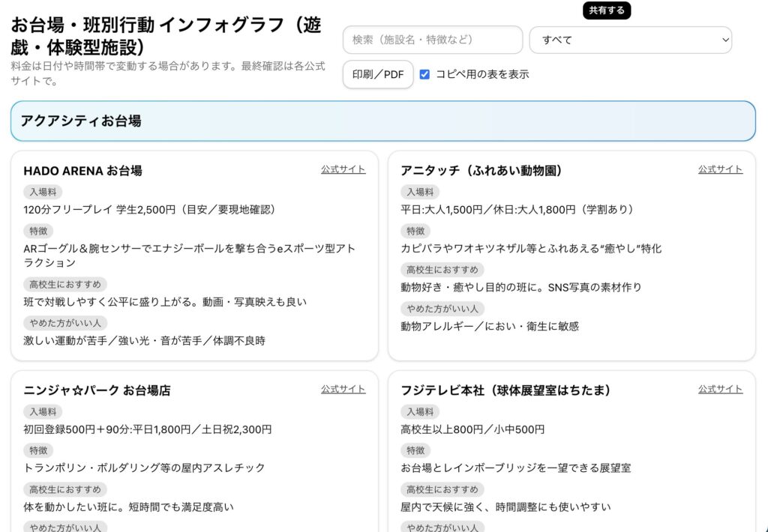Click the アニタッチ（ふれあい動物園） card title
Viewport: 768px width, 532px height.
pos(481,171)
